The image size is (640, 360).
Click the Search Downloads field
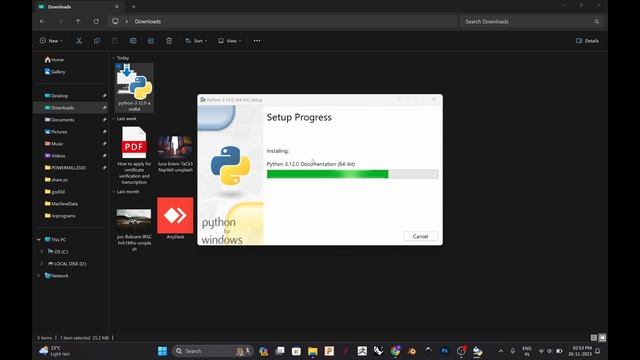(532, 21)
